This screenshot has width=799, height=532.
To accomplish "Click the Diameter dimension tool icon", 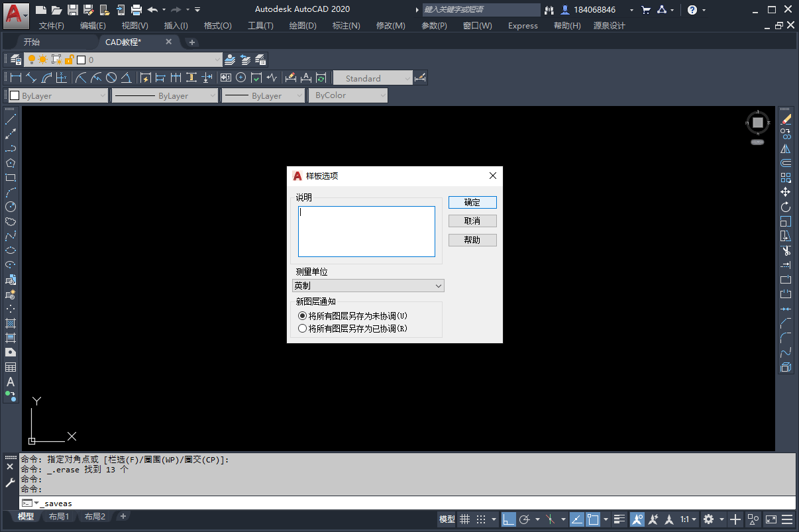I will tap(111, 78).
